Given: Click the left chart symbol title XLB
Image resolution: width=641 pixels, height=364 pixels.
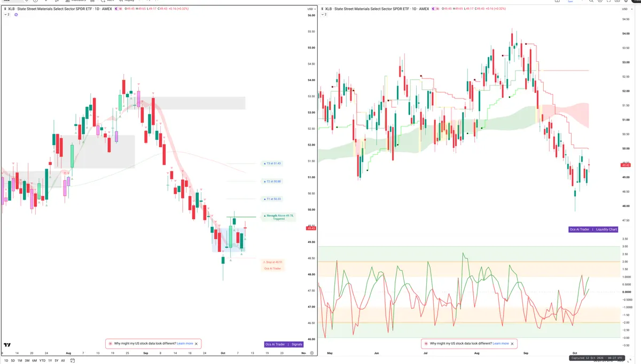Looking at the screenshot, I should tap(11, 9).
